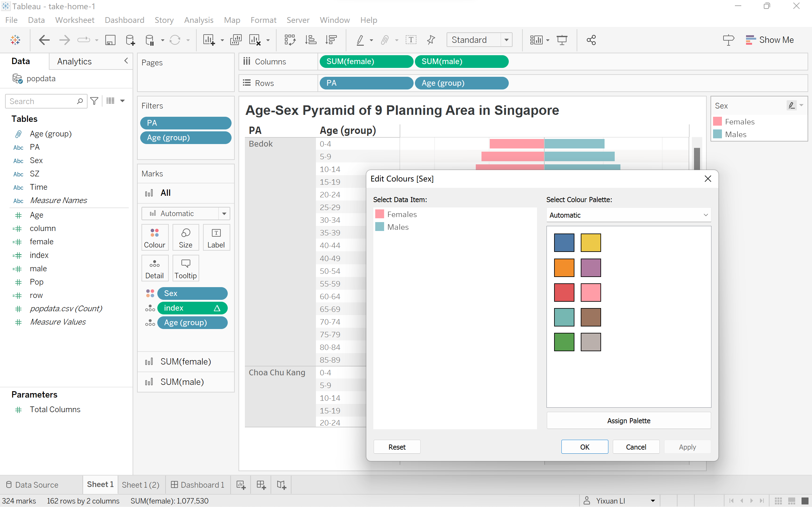Click the new worksheet tab icon
The height and width of the screenshot is (507, 812).
tap(241, 484)
